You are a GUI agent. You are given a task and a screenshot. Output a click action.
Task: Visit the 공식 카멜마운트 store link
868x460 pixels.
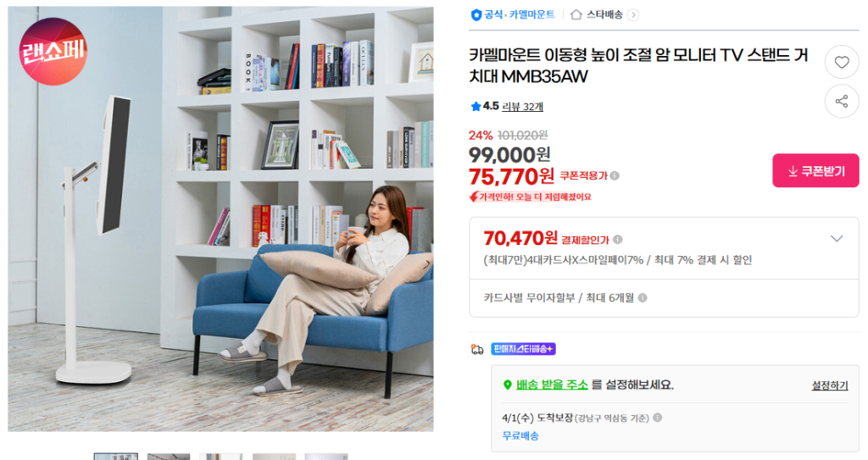520,15
